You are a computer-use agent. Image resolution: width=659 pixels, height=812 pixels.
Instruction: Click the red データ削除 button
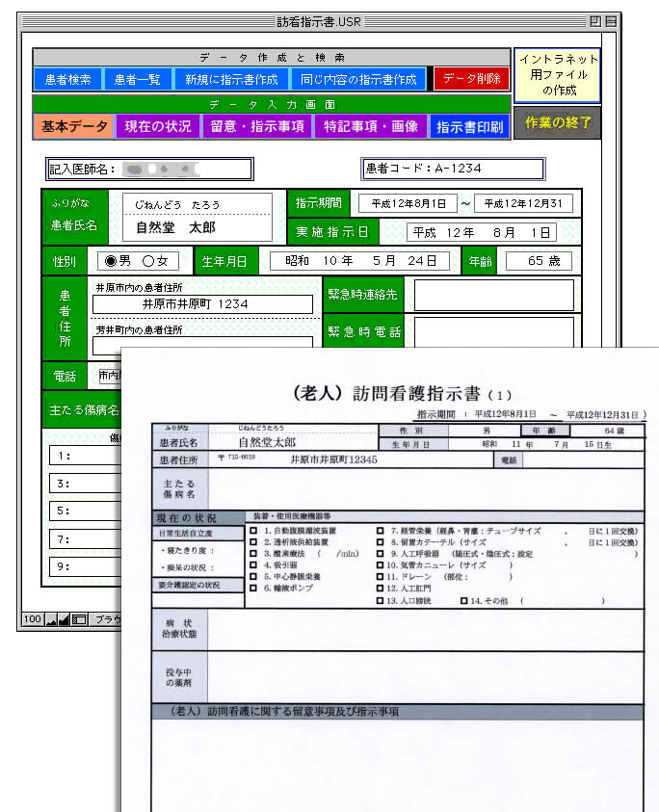pos(471,79)
